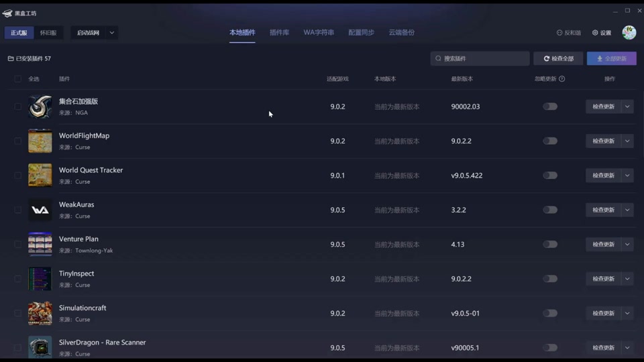
Task: Check updates for WorldFlightMap
Action: 603,141
